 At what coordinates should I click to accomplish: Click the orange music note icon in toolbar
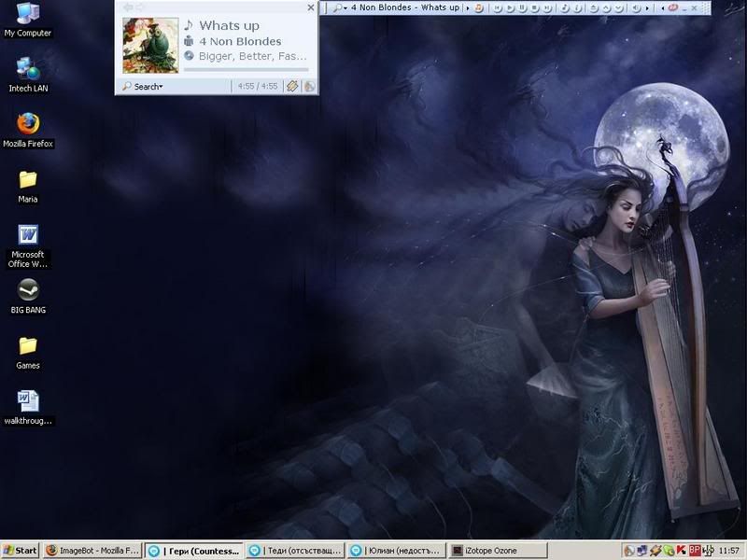coord(479,8)
